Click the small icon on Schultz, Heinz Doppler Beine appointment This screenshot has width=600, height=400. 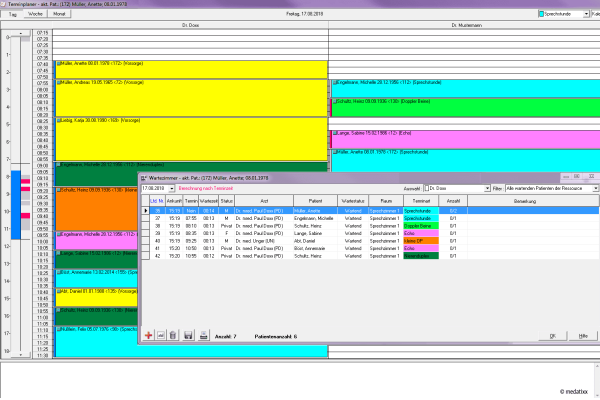pyautogui.click(x=335, y=101)
